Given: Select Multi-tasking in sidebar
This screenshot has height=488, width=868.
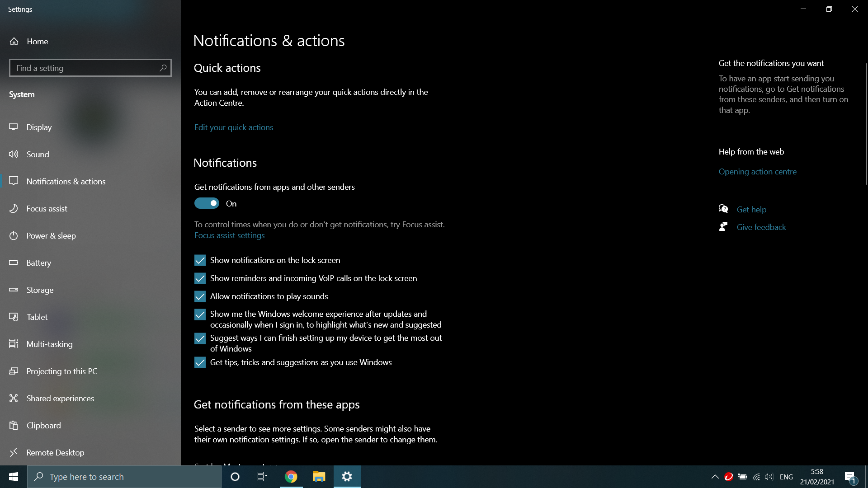Looking at the screenshot, I should tap(49, 344).
